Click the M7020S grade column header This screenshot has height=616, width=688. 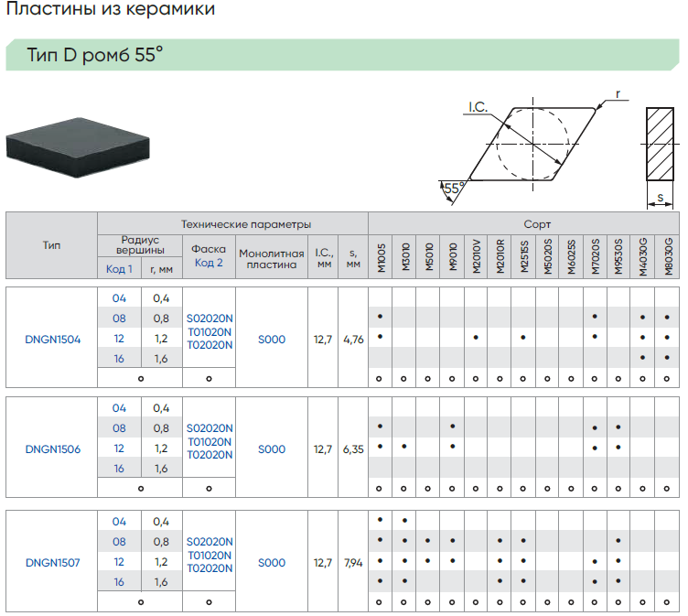(x=595, y=256)
